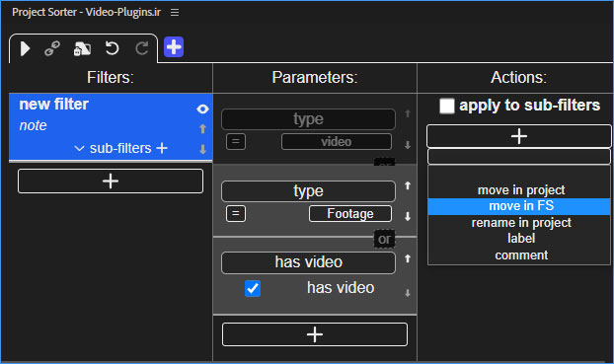Image resolution: width=614 pixels, height=364 pixels.
Task: Add a new action with plus button
Action: pyautogui.click(x=519, y=136)
